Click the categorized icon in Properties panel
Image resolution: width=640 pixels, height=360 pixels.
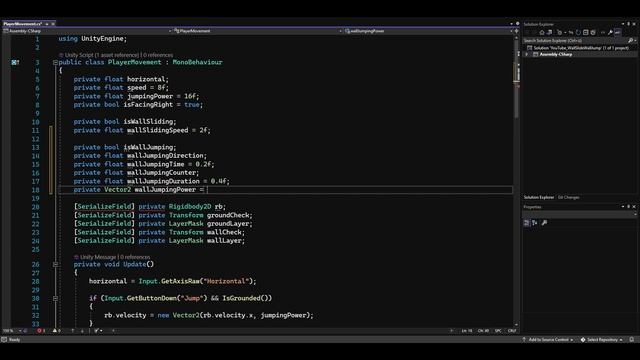pyautogui.click(x=527, y=223)
